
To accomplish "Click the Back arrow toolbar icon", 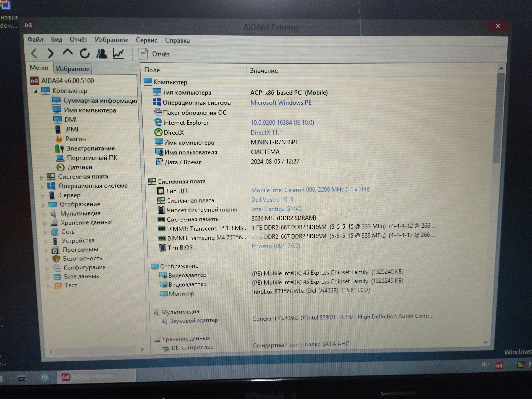I will (34, 53).
